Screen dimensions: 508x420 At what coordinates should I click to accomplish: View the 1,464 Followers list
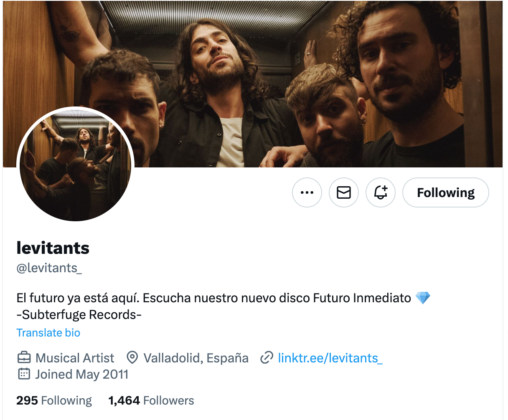151,400
